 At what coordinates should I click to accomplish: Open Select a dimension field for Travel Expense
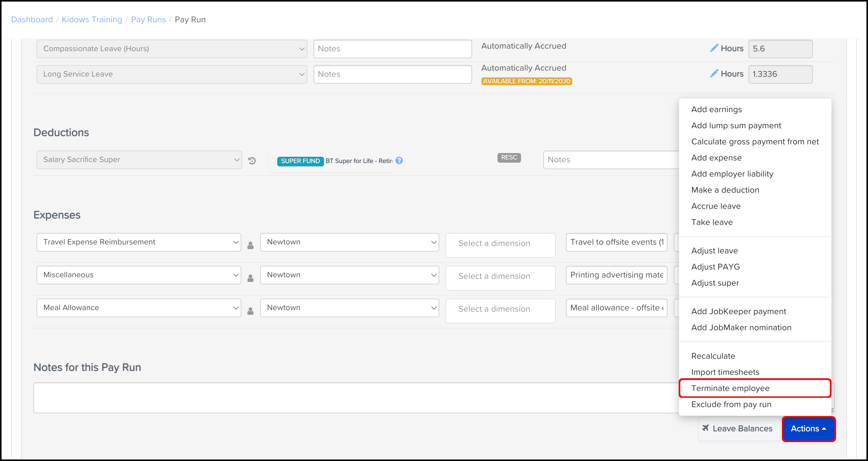click(x=500, y=244)
